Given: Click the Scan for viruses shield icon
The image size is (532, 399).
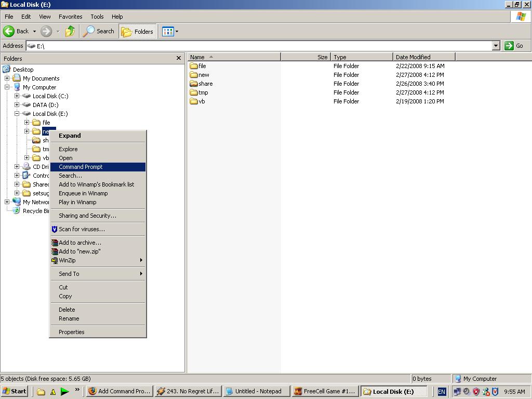Looking at the screenshot, I should (53, 229).
